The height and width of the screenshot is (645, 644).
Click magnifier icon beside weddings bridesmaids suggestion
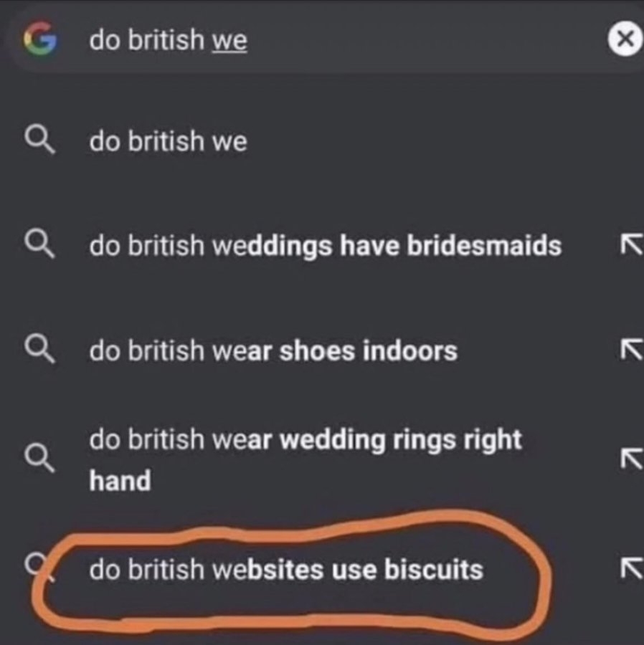pos(39,245)
